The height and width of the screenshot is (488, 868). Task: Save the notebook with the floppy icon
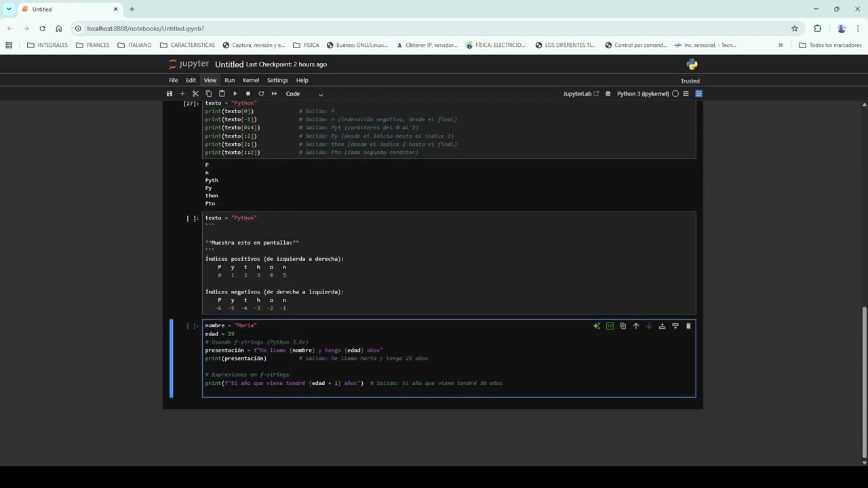[x=170, y=94]
